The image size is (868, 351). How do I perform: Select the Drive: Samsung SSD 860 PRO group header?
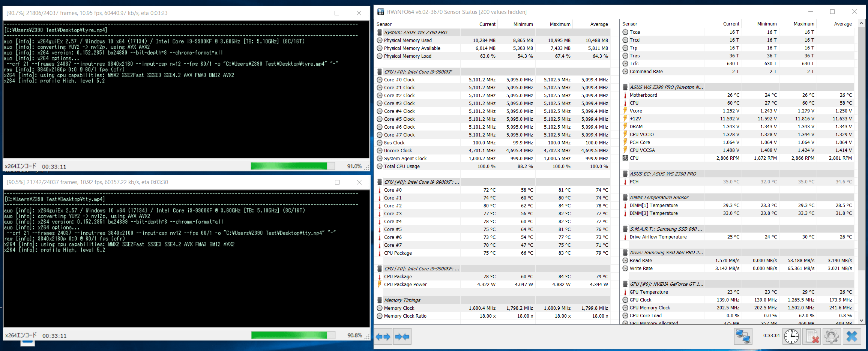[x=737, y=252]
